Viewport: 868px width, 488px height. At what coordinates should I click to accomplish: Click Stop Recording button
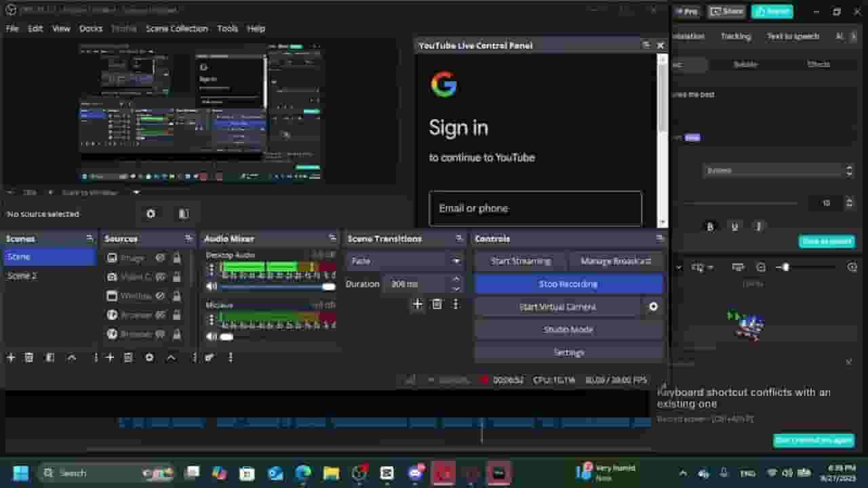(x=568, y=284)
